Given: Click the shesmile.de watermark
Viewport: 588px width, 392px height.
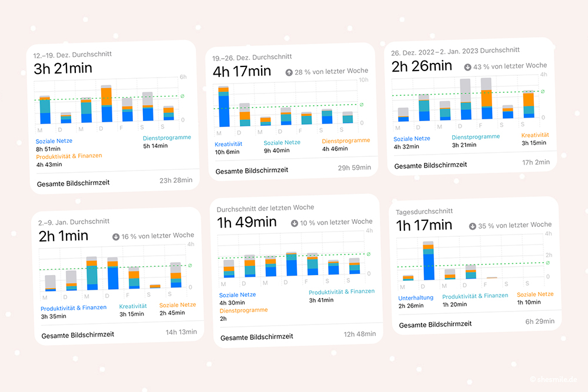Looking at the screenshot, I should (553, 380).
